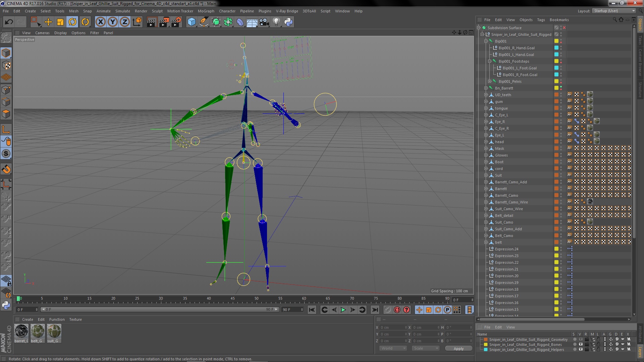Image resolution: width=644 pixels, height=362 pixels.
Task: Activate the Enable Snap icon
Action: tap(6, 169)
